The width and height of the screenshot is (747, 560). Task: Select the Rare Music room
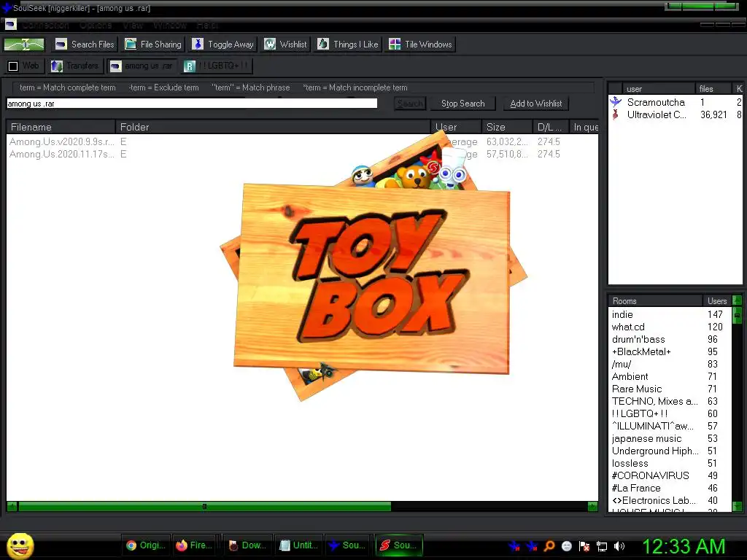coord(670,389)
